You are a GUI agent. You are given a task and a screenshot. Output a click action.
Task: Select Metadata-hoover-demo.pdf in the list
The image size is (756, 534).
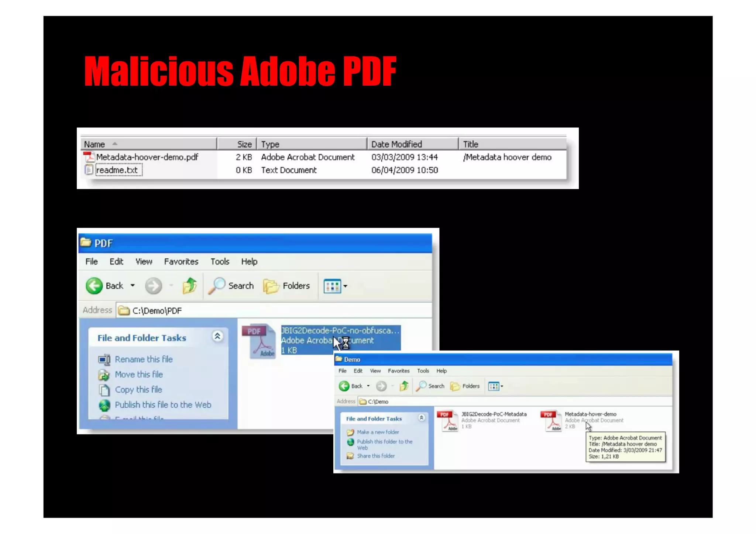coord(147,157)
